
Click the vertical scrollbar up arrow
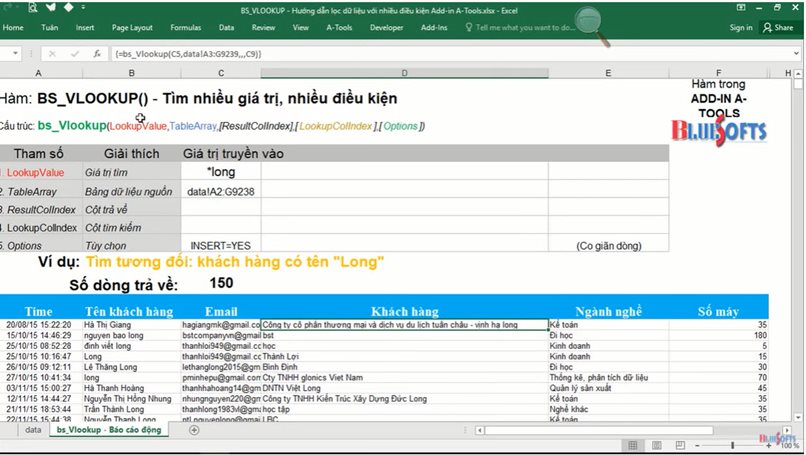pos(797,74)
